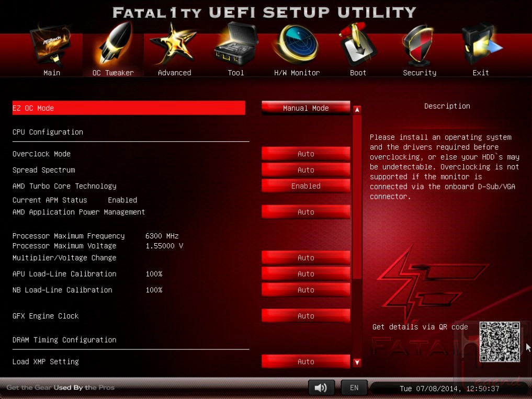Select the APU Load-Line Calibration label
532x399 pixels.
pos(64,274)
